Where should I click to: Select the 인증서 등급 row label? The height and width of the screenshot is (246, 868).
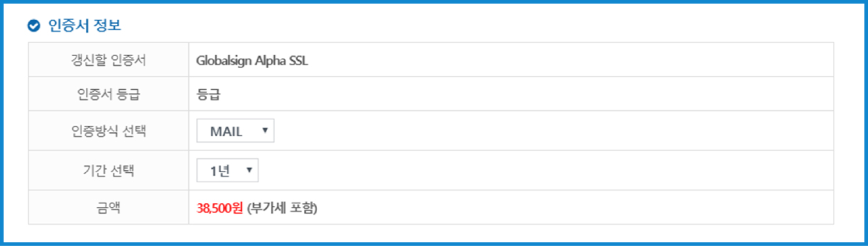pyautogui.click(x=109, y=94)
